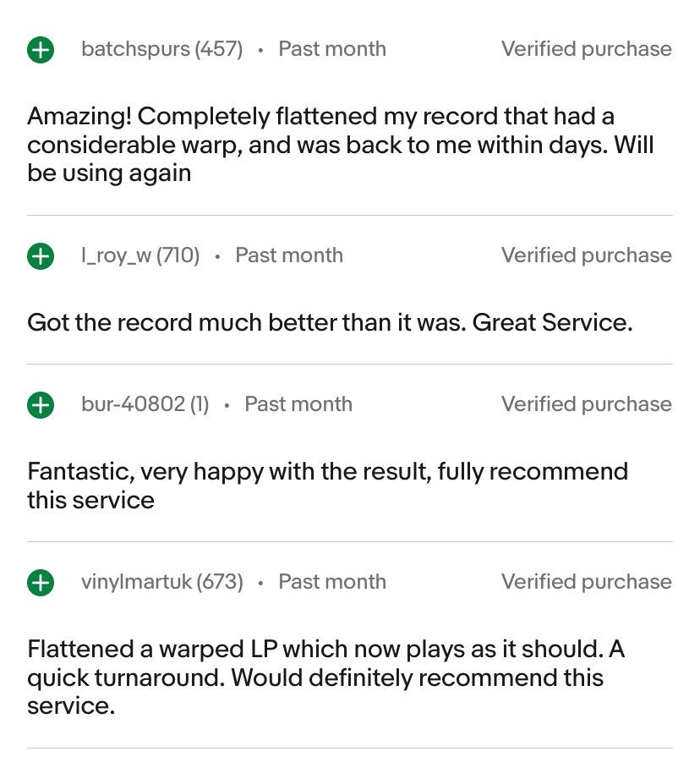The height and width of the screenshot is (757, 700).
Task: Click Past month date next to bur-40802
Action: (298, 404)
